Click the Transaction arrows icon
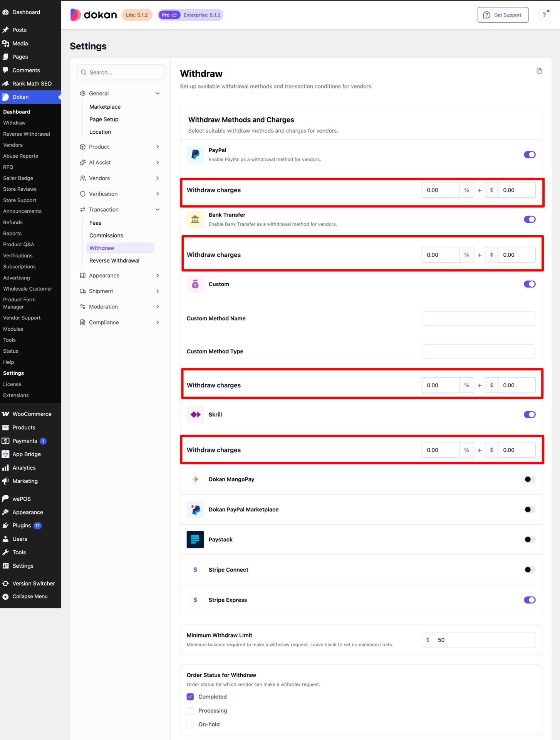 pos(82,210)
